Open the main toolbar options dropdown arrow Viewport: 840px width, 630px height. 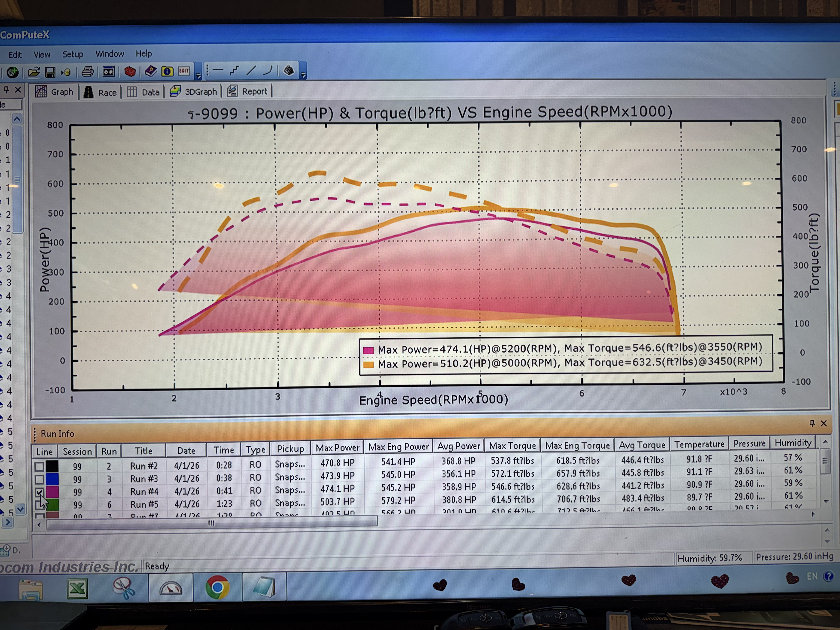tap(198, 76)
